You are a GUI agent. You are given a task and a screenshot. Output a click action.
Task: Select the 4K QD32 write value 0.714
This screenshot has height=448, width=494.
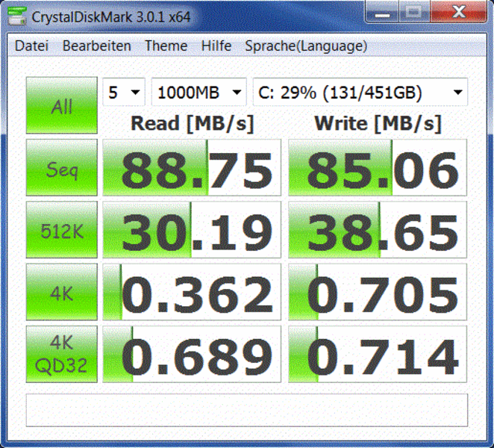pyautogui.click(x=378, y=354)
